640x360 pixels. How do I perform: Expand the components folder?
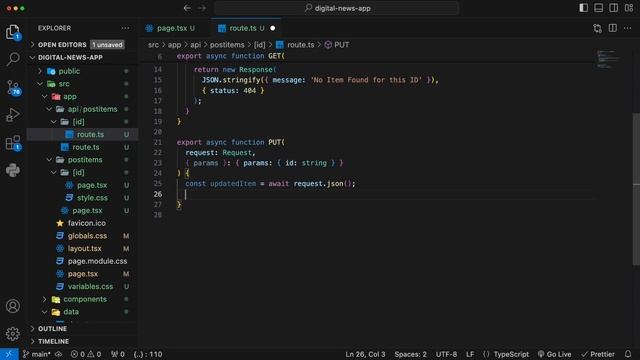tap(82, 299)
